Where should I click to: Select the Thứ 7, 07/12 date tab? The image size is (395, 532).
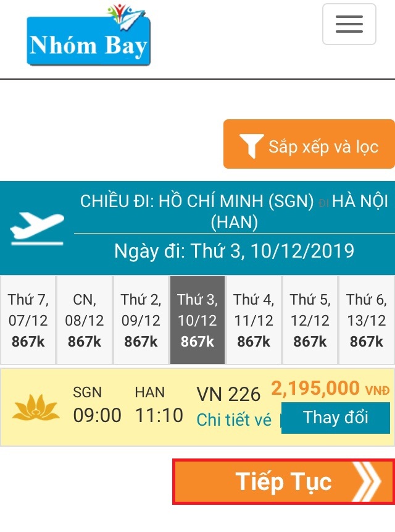[x=28, y=320]
